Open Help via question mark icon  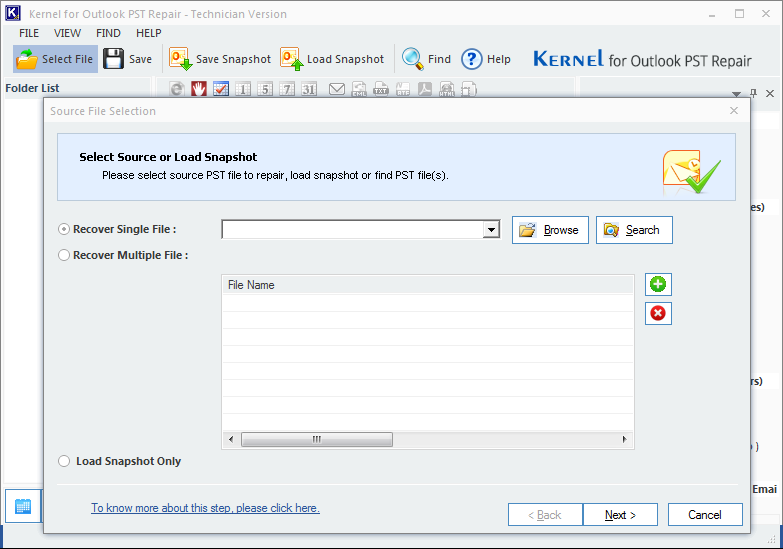(x=472, y=59)
